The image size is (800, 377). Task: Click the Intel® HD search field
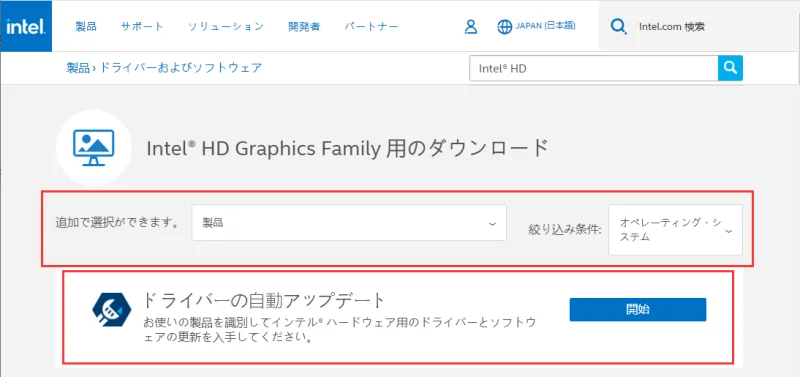pos(593,68)
